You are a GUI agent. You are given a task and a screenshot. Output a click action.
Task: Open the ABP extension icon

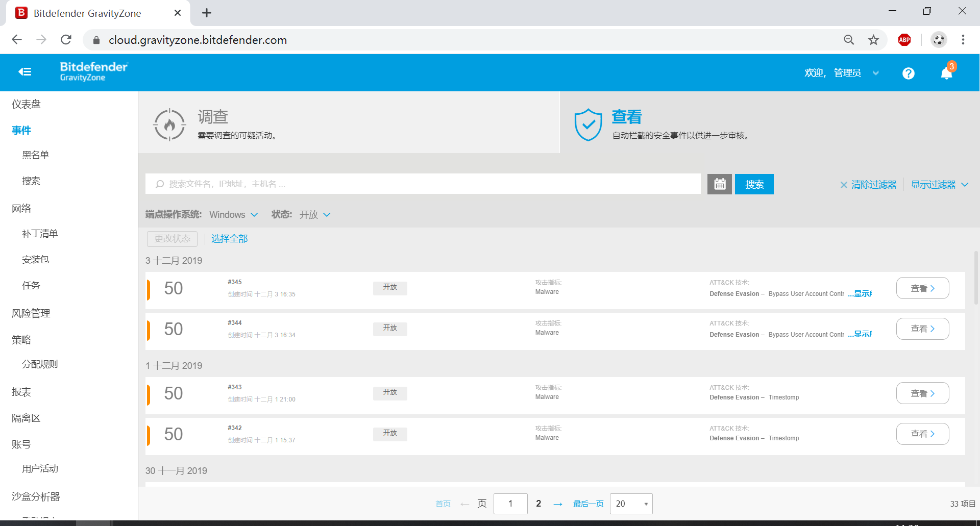pos(904,40)
